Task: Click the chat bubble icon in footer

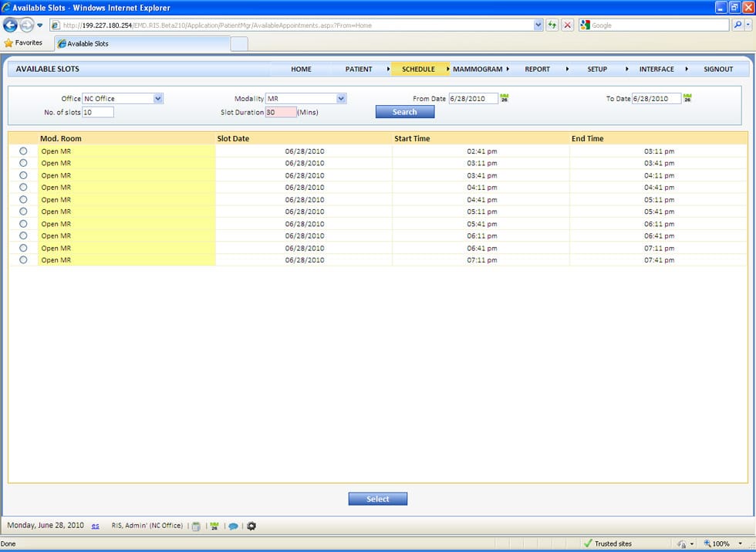Action: (x=233, y=527)
